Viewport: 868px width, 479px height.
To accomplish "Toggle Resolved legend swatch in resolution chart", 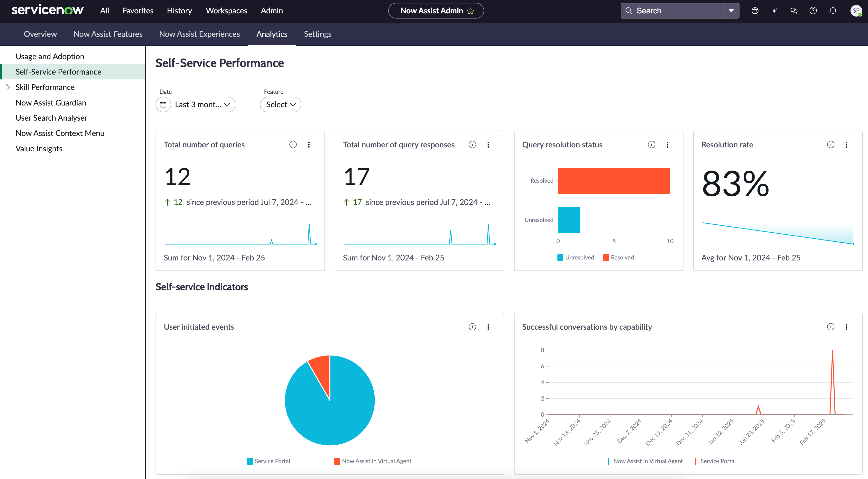I will tap(606, 257).
